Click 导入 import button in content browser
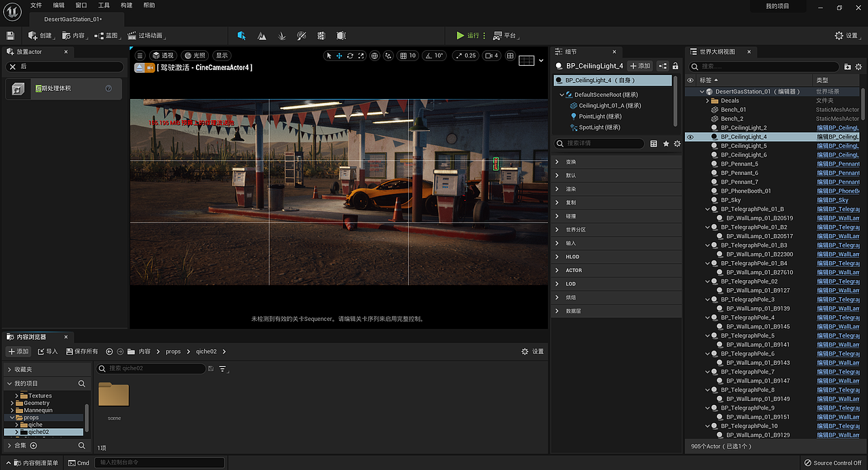 [x=48, y=351]
